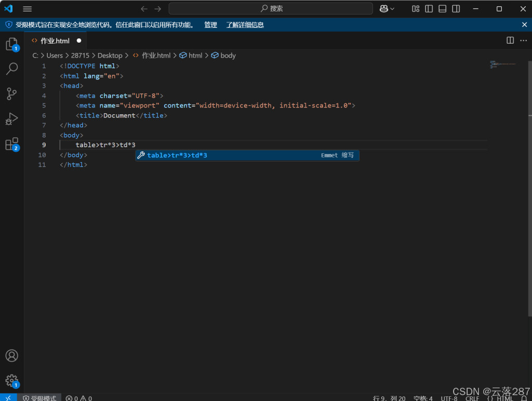Select the 作业.html editor tab
The image size is (532, 401).
pyautogui.click(x=55, y=41)
